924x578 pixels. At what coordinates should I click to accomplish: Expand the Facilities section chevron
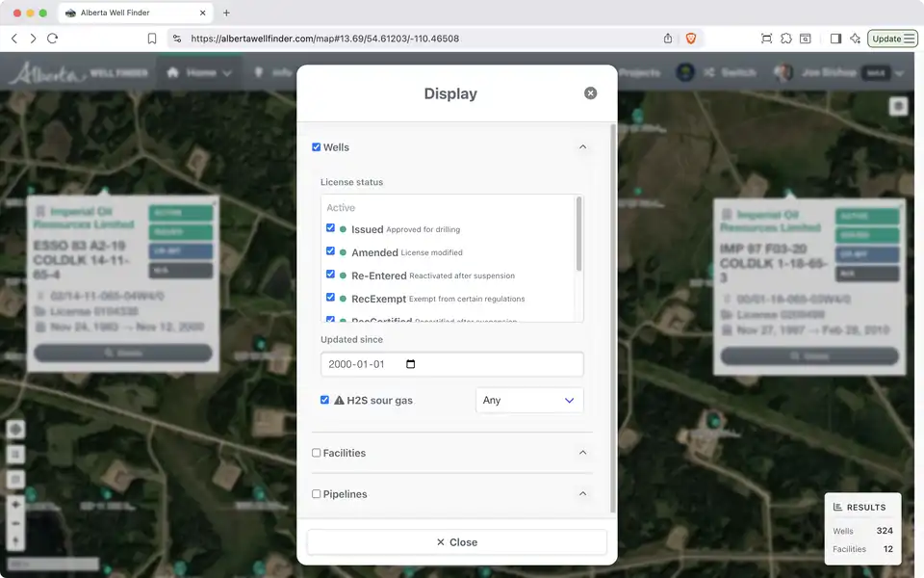click(582, 453)
